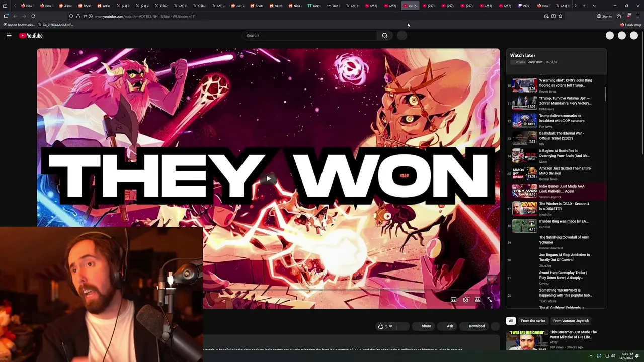Switch to the Asmo reddit tab

pyautogui.click(x=66, y=6)
